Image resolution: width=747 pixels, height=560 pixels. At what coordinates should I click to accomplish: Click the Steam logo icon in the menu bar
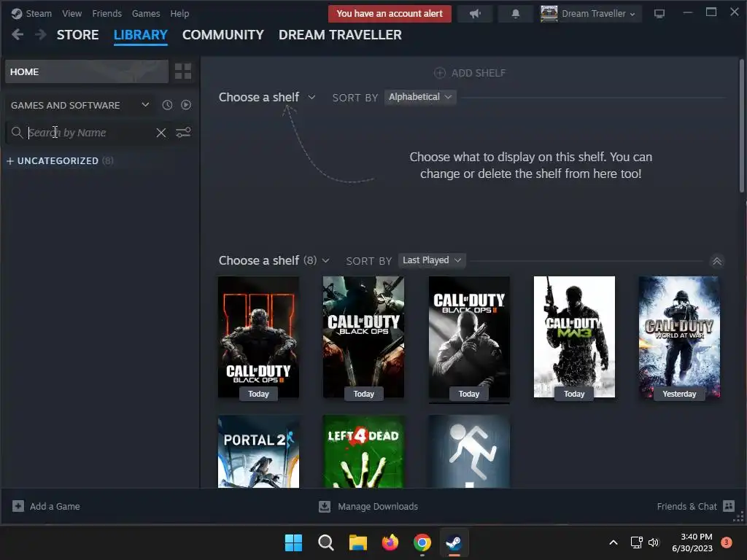click(17, 13)
